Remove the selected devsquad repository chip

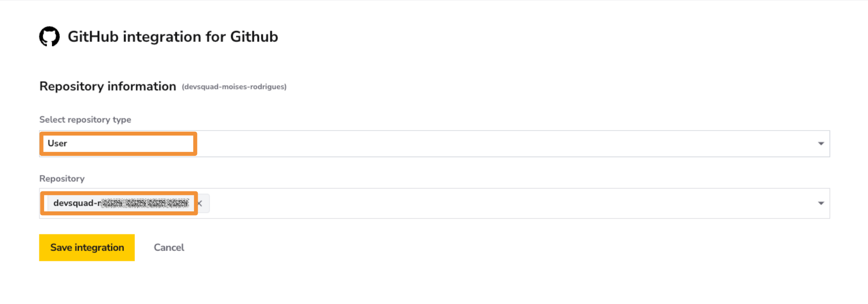(200, 203)
